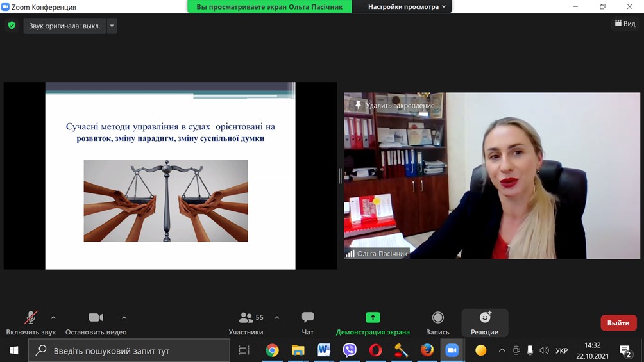
Task: Click the red Выйти leave button
Action: point(618,323)
